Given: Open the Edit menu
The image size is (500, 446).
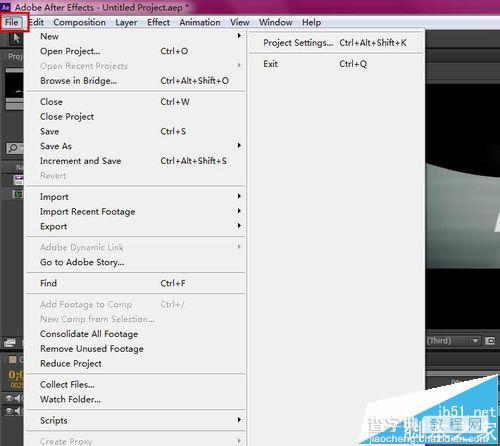Looking at the screenshot, I should [37, 22].
